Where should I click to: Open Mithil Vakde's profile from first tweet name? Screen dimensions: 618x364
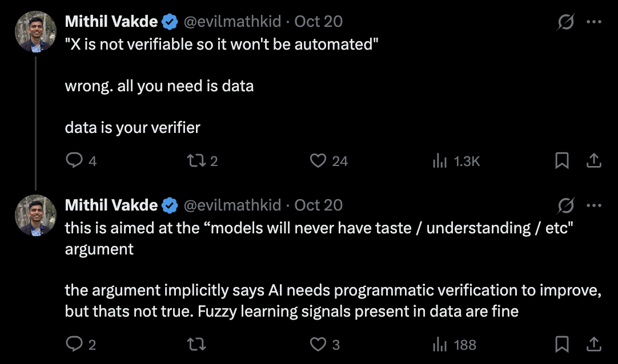111,22
